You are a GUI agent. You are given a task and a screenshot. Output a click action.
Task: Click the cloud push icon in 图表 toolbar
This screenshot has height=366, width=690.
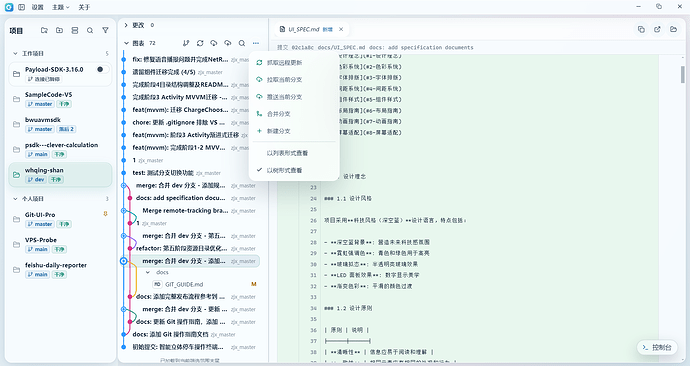[x=228, y=43]
